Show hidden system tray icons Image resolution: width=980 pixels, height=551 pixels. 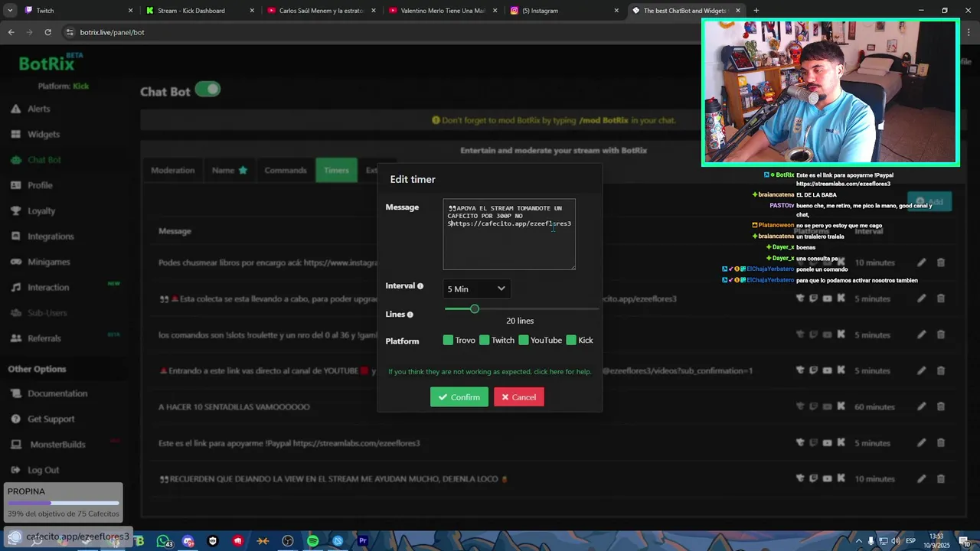[x=858, y=541]
